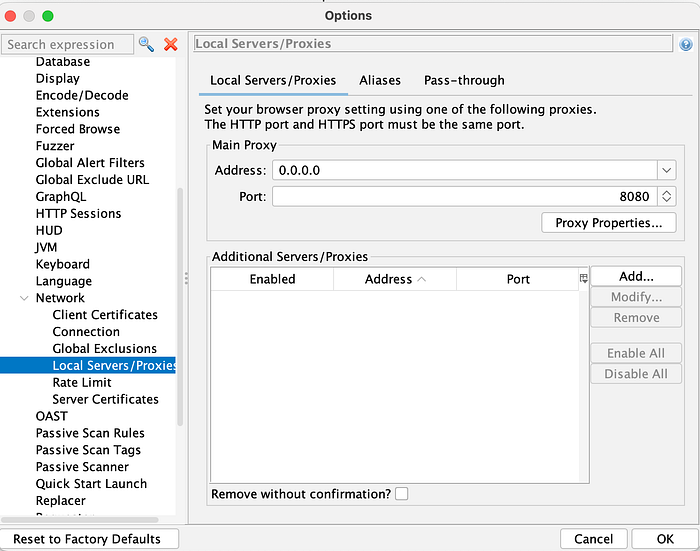Click Reset to Factory Defaults
Screen dimensions: 700x551
87,539
